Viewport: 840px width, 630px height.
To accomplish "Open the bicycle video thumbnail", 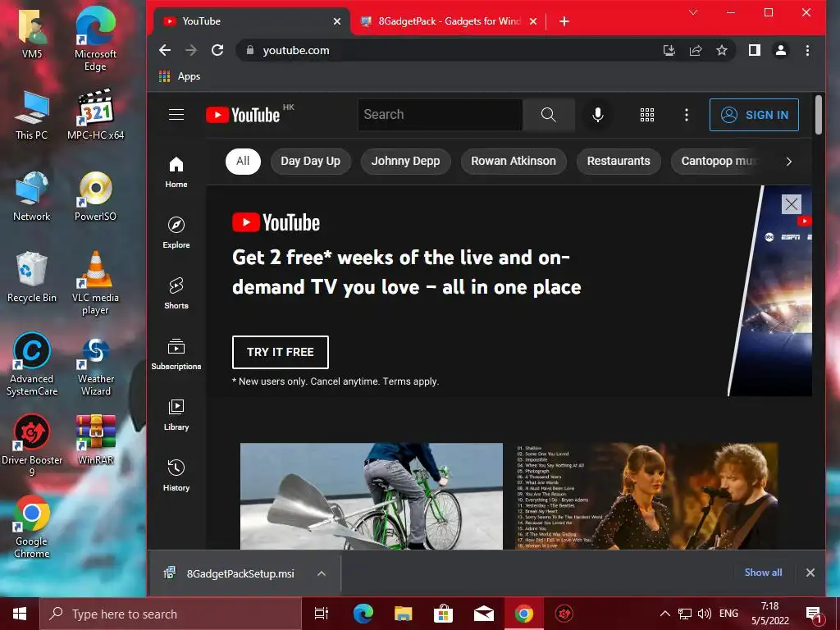I will (372, 496).
